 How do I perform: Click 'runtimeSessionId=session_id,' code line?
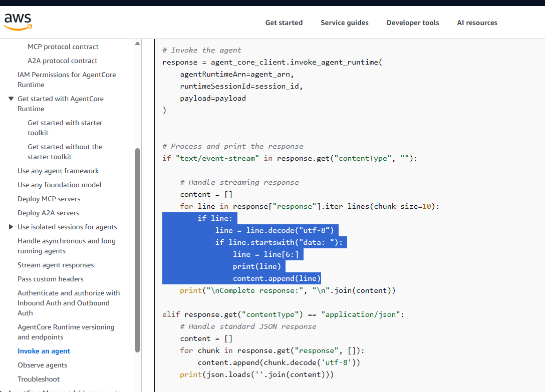point(241,86)
